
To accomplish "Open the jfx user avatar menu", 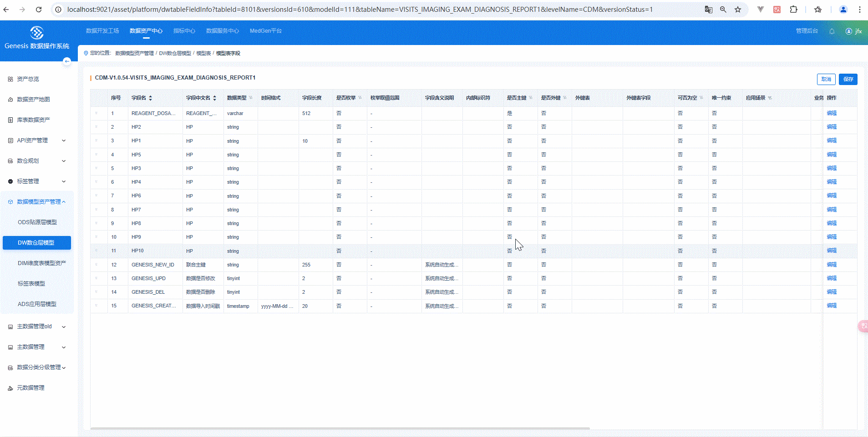I will (853, 31).
